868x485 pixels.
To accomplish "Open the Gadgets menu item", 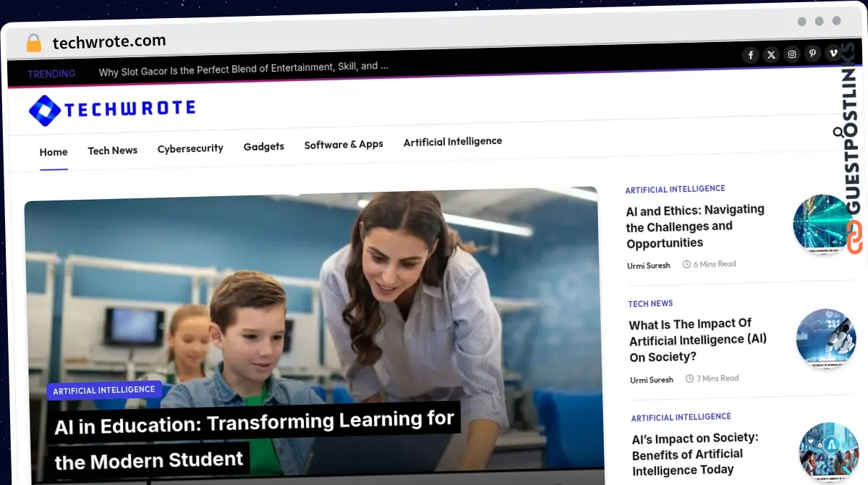I will [263, 146].
